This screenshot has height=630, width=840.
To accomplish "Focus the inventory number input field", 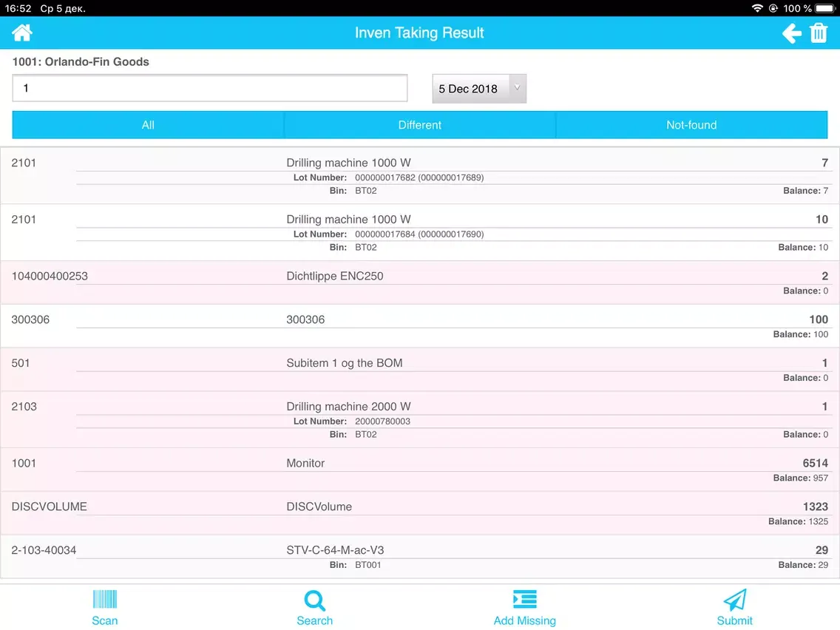I will click(210, 88).
